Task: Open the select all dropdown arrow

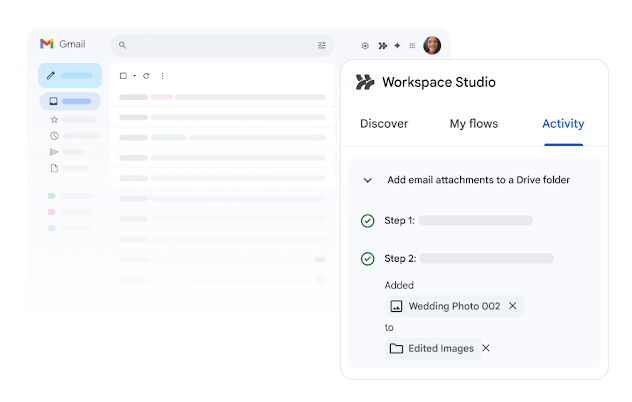Action: [134, 76]
